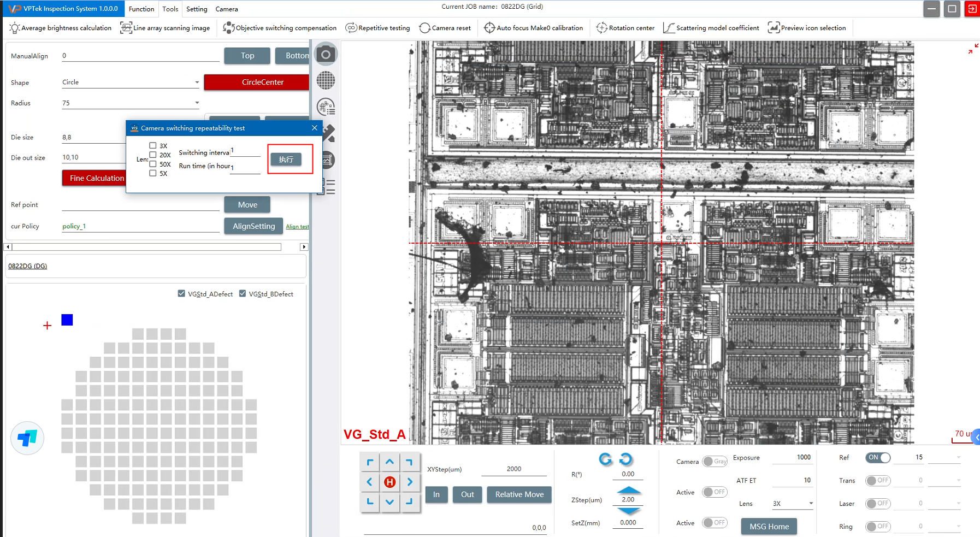Jog stage down with arrow
The image size is (980, 537).
point(389,501)
